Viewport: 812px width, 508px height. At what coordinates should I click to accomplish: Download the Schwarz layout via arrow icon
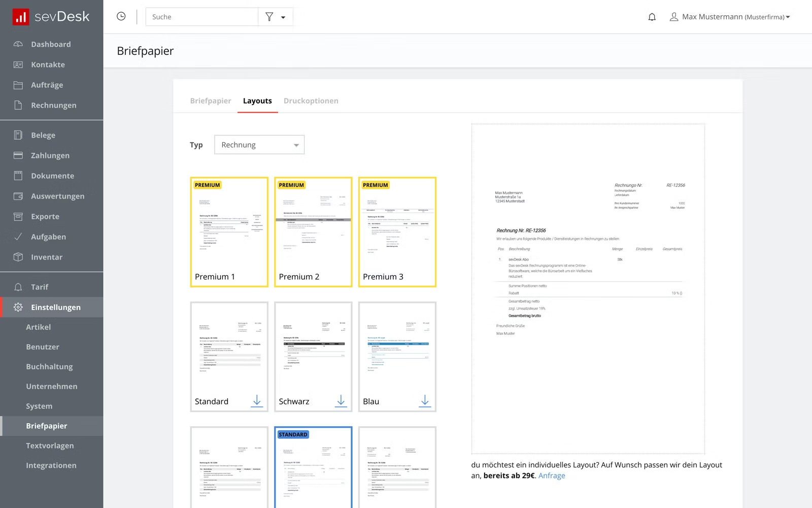tap(341, 401)
